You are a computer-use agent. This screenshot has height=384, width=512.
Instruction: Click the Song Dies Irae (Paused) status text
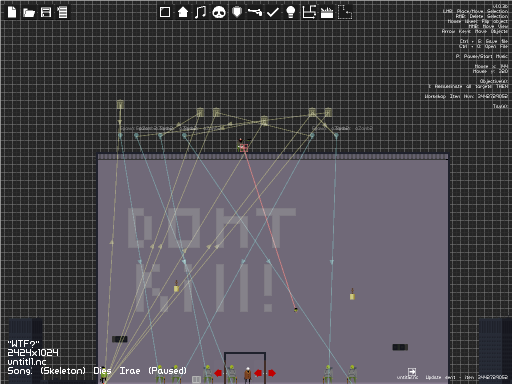tap(97, 371)
